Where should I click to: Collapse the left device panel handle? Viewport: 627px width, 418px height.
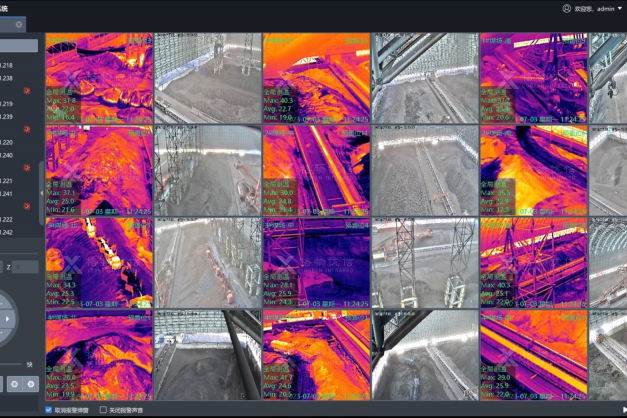click(x=41, y=190)
